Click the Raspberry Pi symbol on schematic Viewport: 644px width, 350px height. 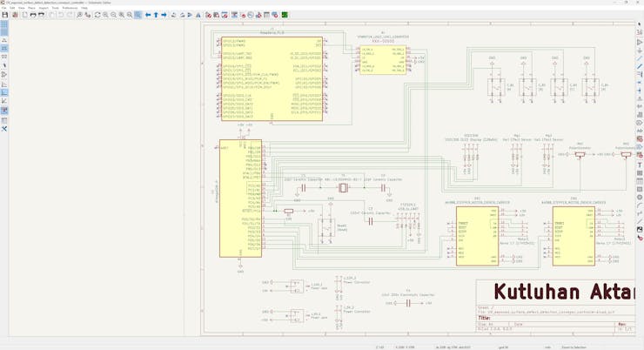271,78
